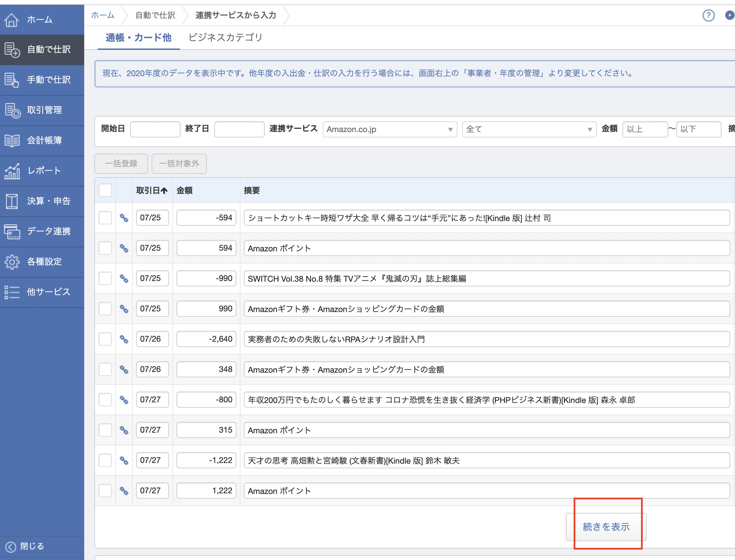Click the 開始日 date input field
Screen dimensions: 735x560
(155, 129)
